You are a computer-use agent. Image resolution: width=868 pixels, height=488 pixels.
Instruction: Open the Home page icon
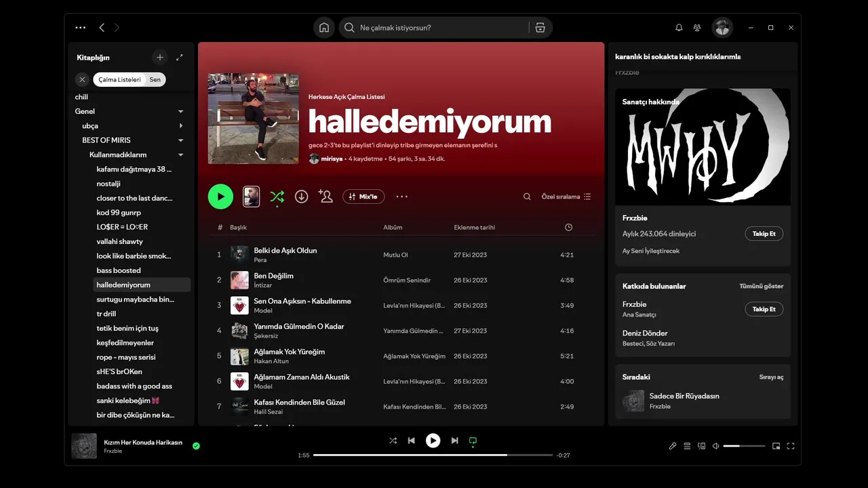coord(324,28)
